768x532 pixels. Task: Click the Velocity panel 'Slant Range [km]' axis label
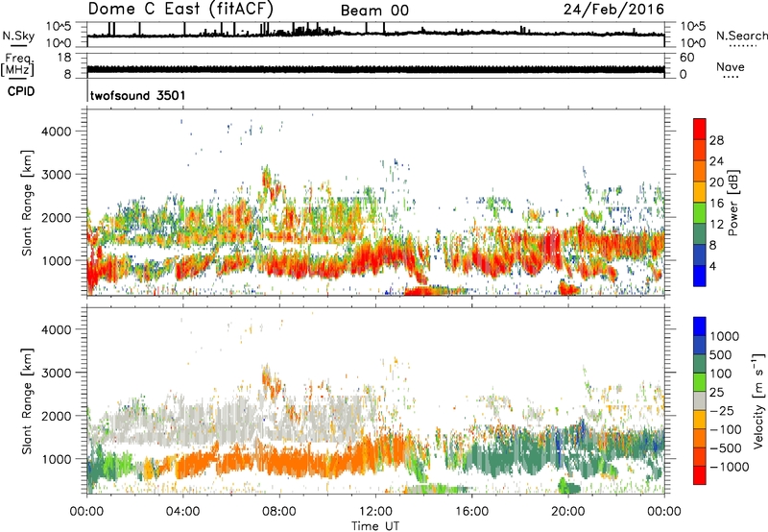pyautogui.click(x=27, y=400)
